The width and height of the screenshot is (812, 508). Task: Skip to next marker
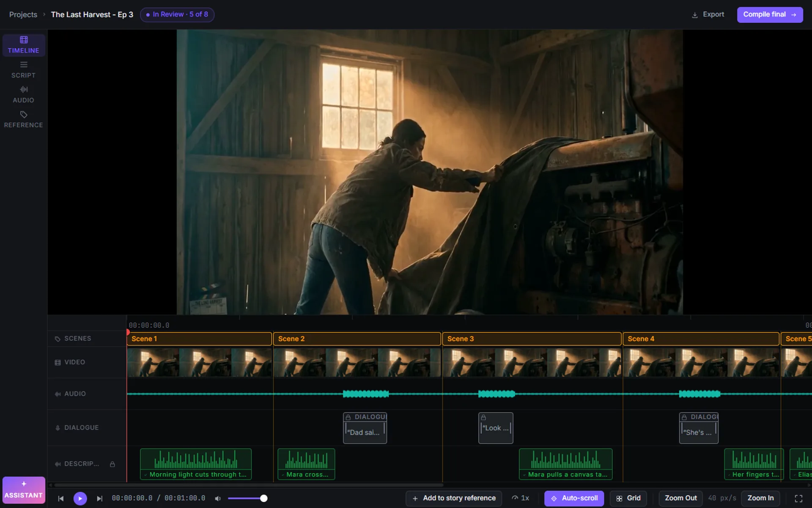(x=99, y=498)
